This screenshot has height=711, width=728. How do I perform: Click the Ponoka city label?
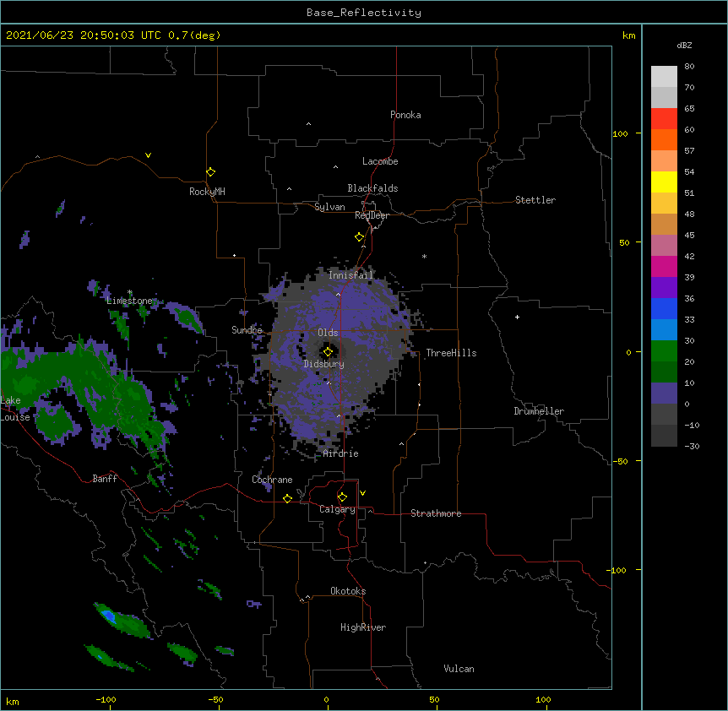pos(405,115)
